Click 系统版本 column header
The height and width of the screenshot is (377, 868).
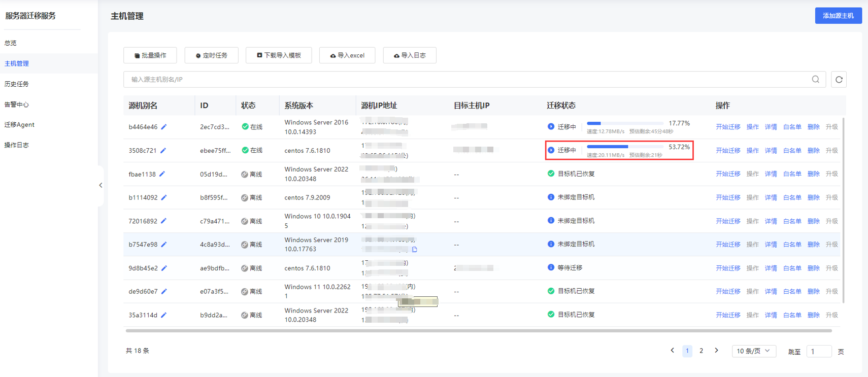point(298,106)
